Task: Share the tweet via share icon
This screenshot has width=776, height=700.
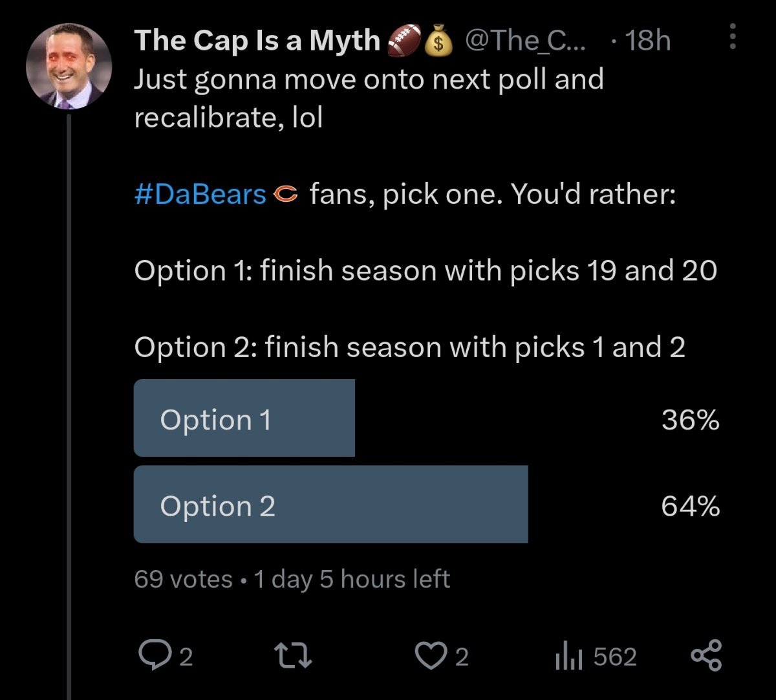Action: click(706, 656)
